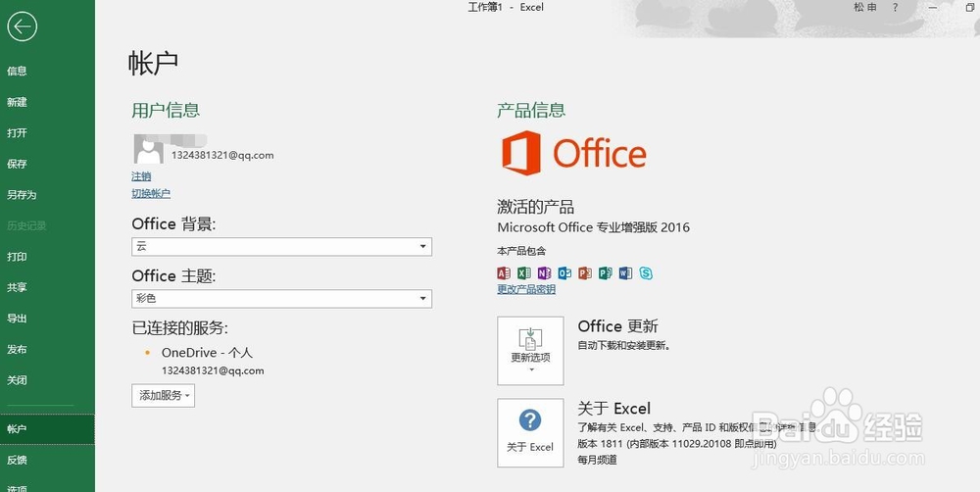
Task: Click the Access icon under 本产品包含
Action: 504,273
